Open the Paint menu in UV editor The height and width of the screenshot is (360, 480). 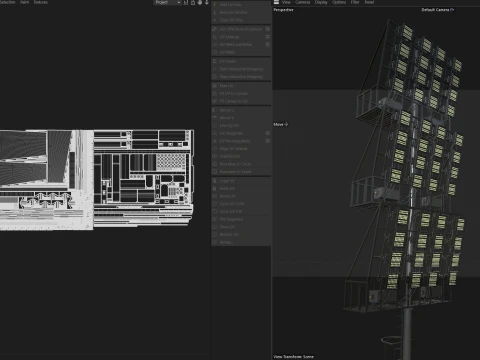pyautogui.click(x=24, y=2)
